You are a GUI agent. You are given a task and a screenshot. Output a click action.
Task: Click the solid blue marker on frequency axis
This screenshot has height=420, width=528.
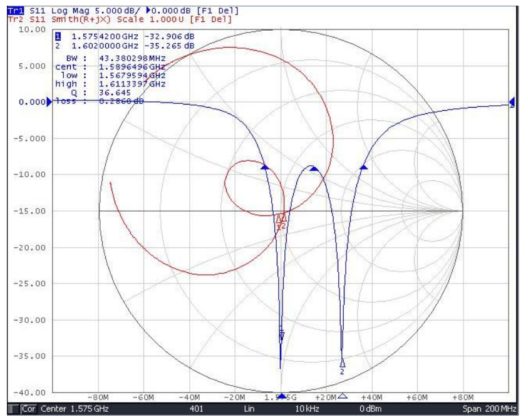click(281, 396)
